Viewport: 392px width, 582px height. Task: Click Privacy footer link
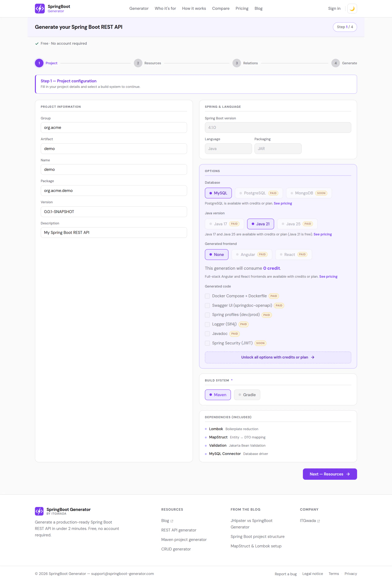coord(351,574)
